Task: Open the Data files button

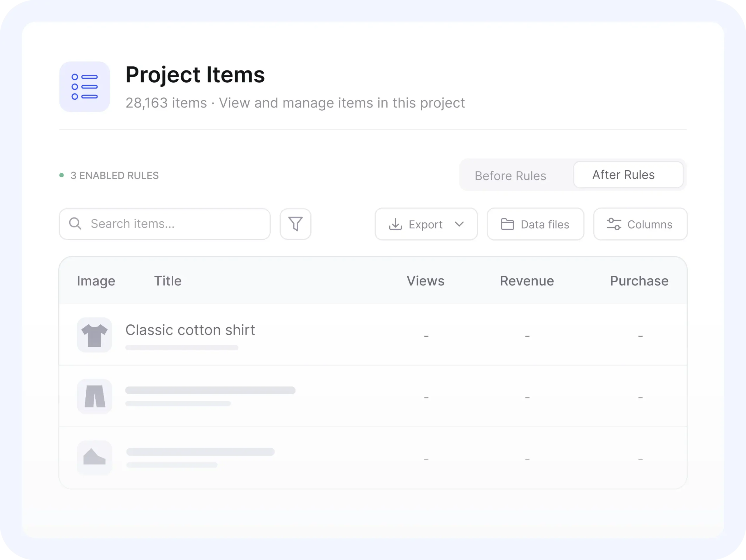Action: (535, 224)
